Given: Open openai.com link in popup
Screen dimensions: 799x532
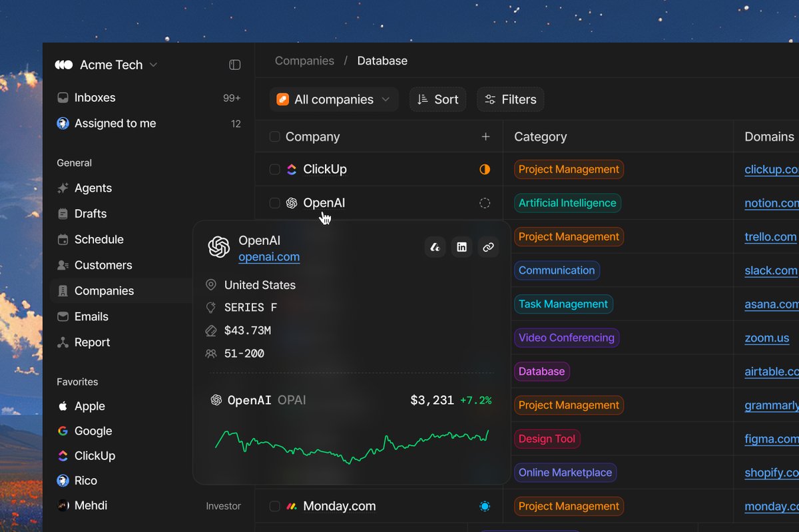Looking at the screenshot, I should click(269, 257).
